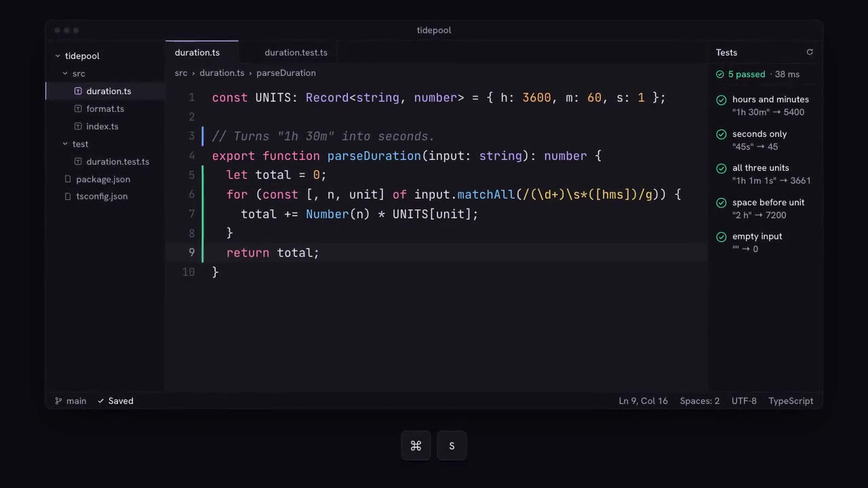Click line number 6 in the editor gutter
868x488 pixels.
coord(191,195)
